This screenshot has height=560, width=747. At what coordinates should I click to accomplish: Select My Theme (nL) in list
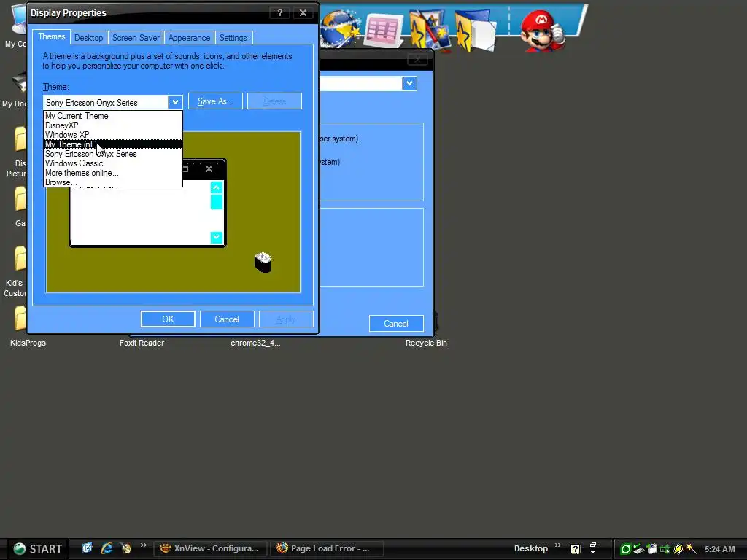click(x=113, y=144)
